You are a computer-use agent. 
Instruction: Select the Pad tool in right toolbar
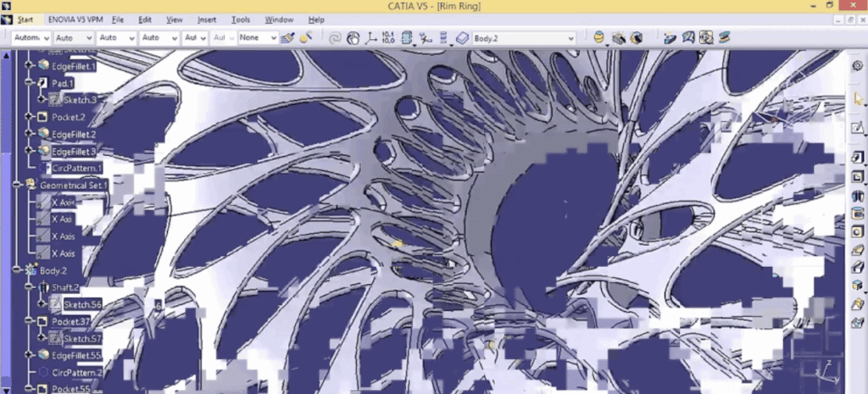(x=857, y=158)
